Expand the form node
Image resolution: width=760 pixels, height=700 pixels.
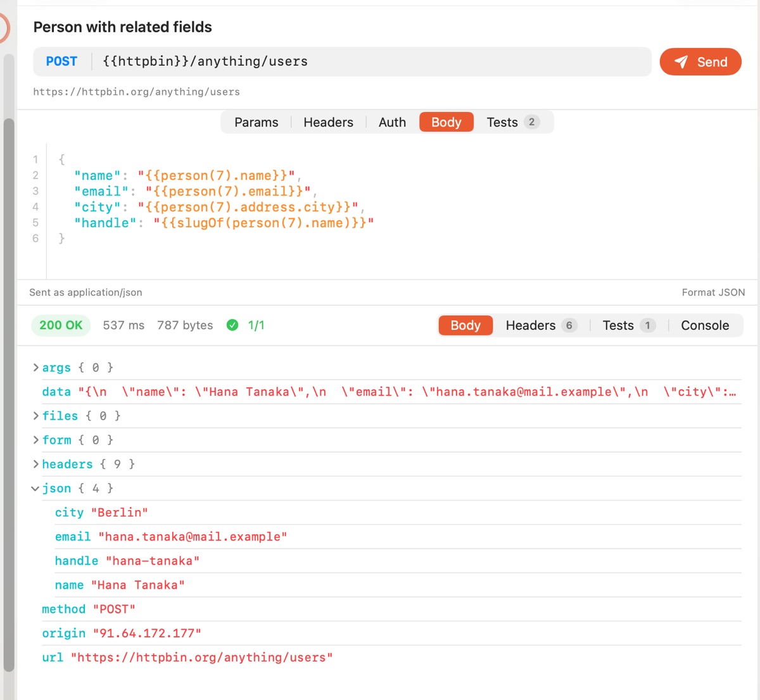[36, 440]
